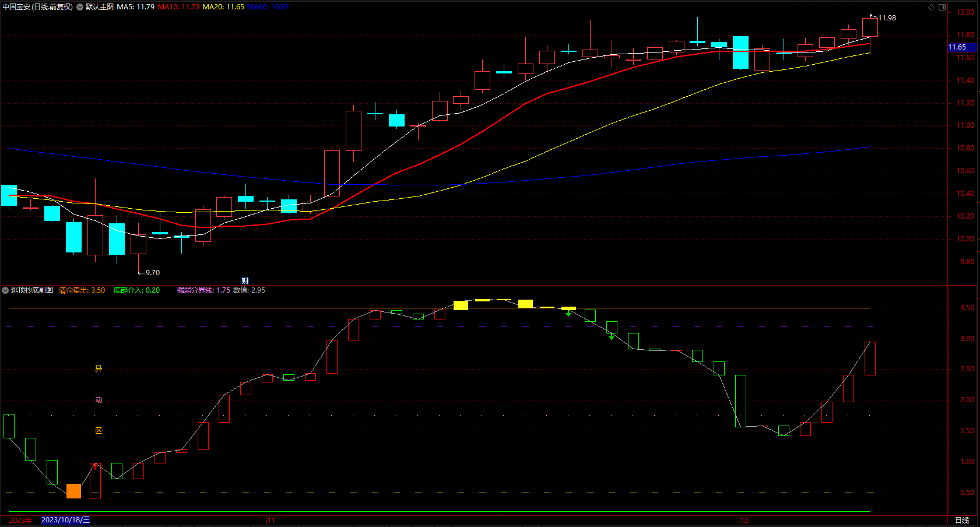The height and width of the screenshot is (527, 980).
Task: Click the highlighted date 2023/10/18/三
Action: (x=66, y=520)
